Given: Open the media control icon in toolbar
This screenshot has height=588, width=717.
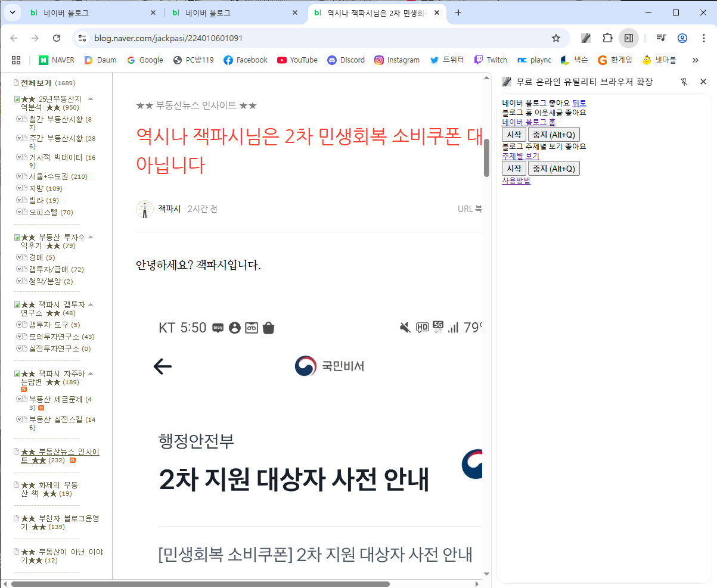Looking at the screenshot, I should [660, 38].
